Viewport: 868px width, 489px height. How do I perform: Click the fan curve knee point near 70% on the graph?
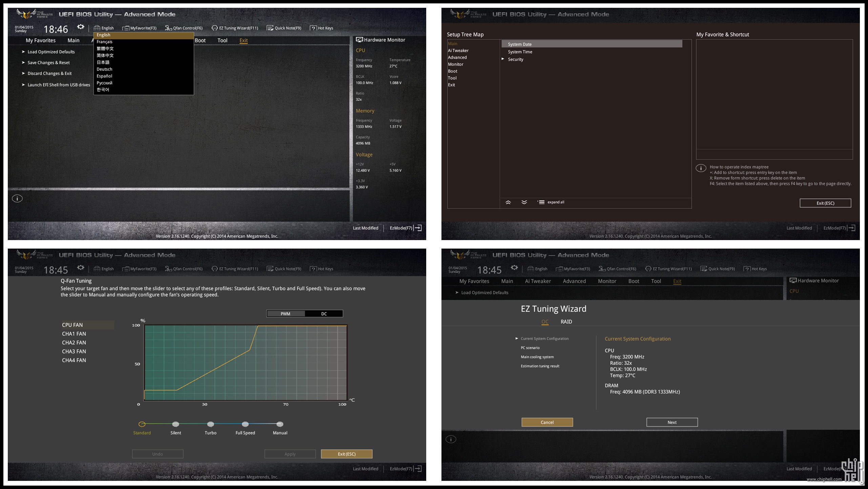[250, 349]
